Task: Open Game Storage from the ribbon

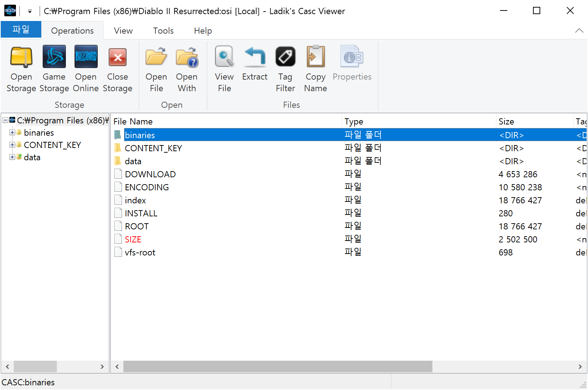Action: click(54, 69)
